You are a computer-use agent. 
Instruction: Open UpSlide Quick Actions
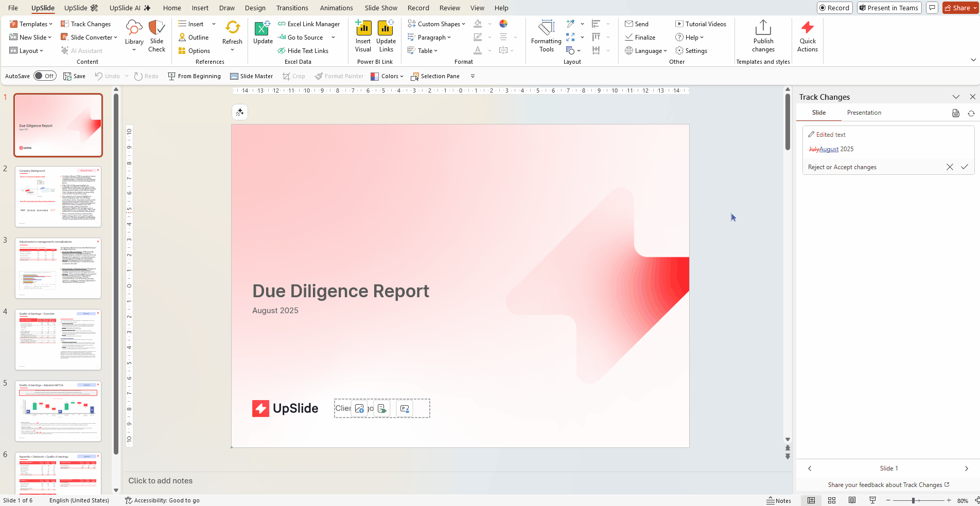tap(807, 35)
